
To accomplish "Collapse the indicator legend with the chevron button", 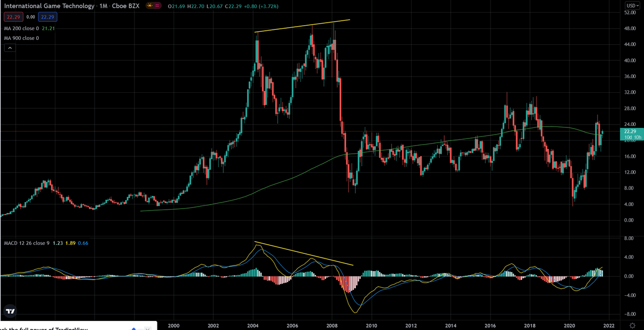I will coord(10,48).
